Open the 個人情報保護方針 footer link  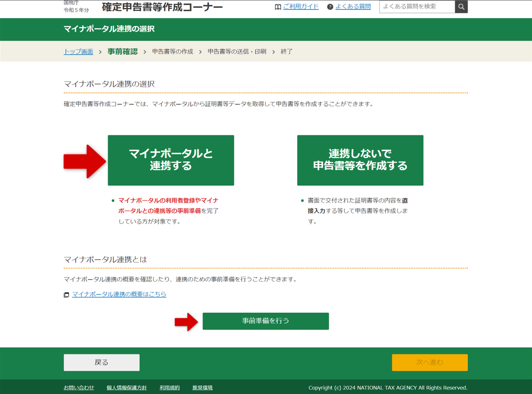pos(127,387)
